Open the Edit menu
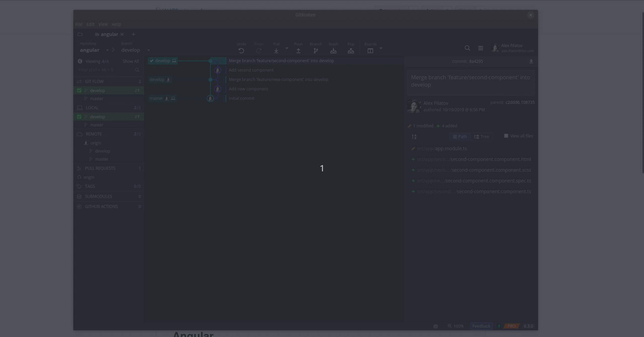 tap(90, 25)
